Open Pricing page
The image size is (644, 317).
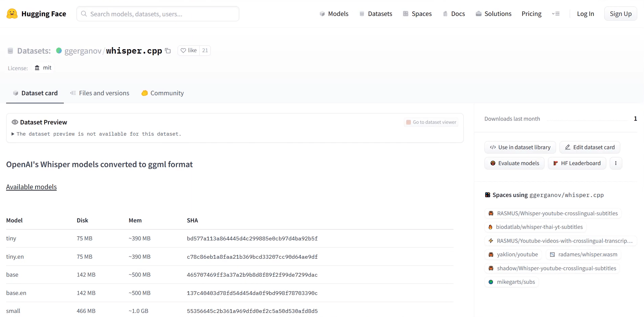tap(531, 14)
